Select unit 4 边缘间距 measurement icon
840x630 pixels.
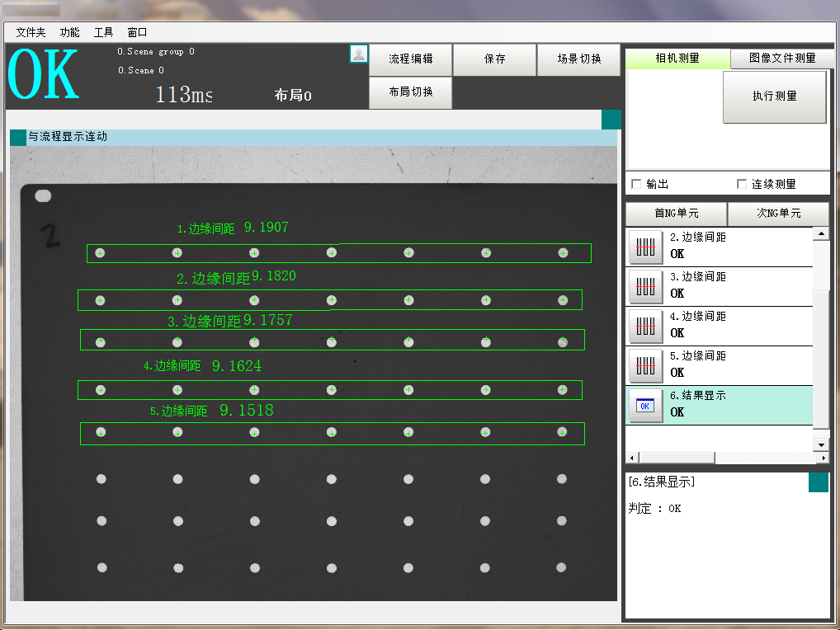(x=646, y=326)
